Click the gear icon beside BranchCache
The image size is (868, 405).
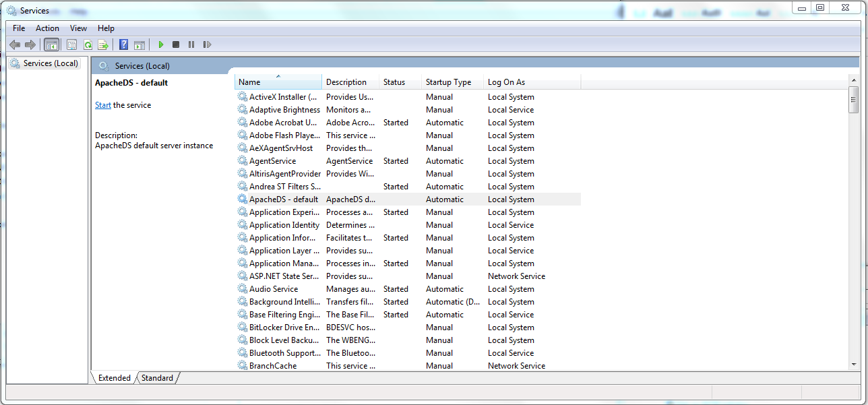243,366
